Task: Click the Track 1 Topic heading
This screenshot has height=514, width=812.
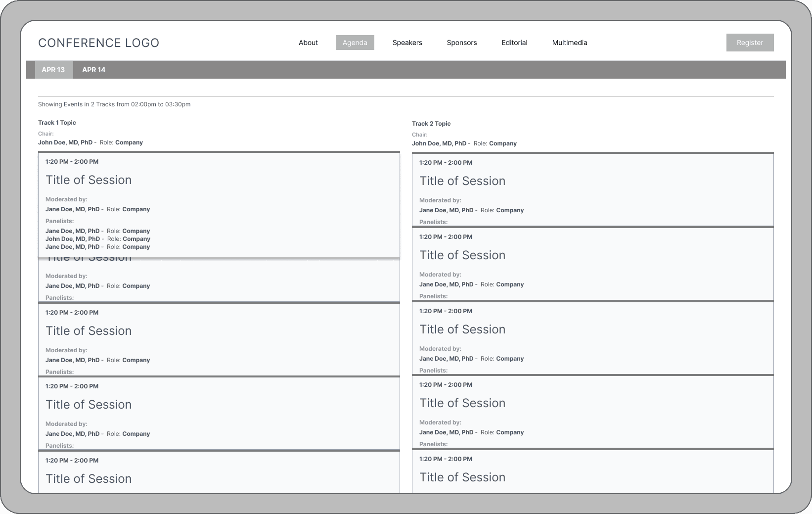Action: pyautogui.click(x=57, y=123)
